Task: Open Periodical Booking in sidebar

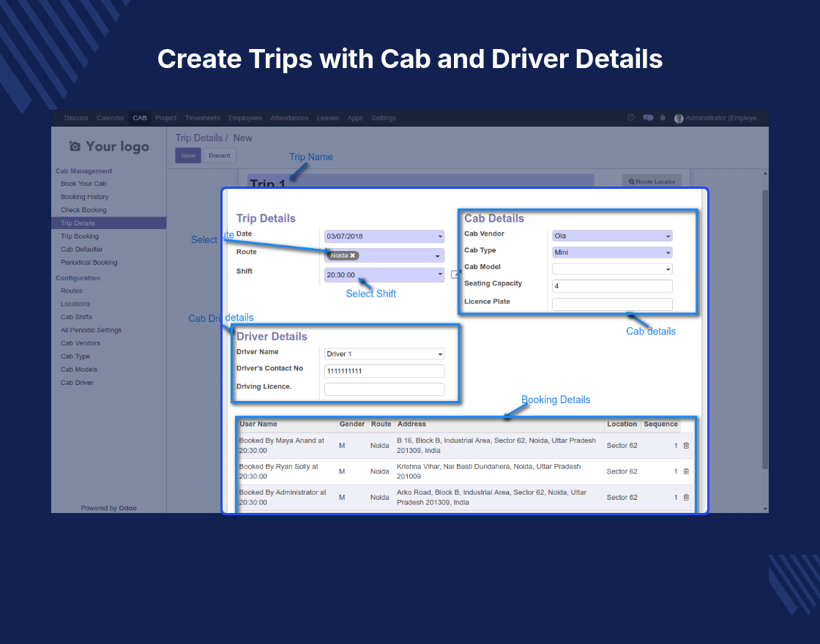Action: tap(89, 263)
